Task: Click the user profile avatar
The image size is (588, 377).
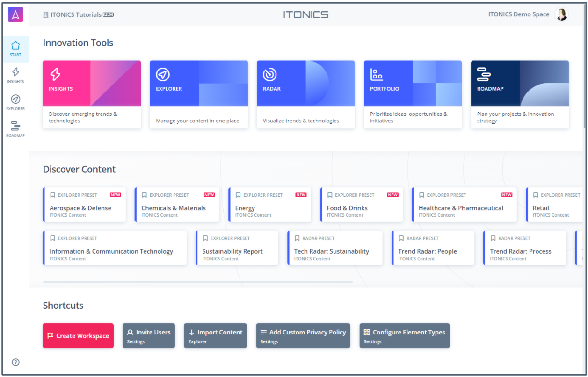Action: [561, 14]
